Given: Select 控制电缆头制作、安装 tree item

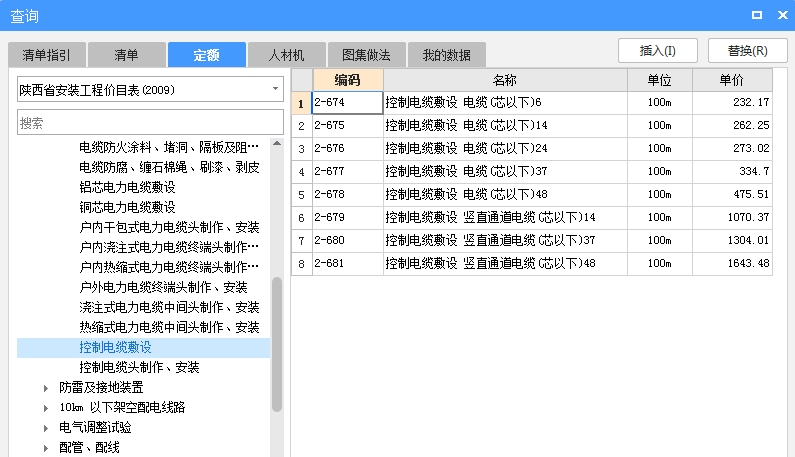Looking at the screenshot, I should pyautogui.click(x=139, y=367).
